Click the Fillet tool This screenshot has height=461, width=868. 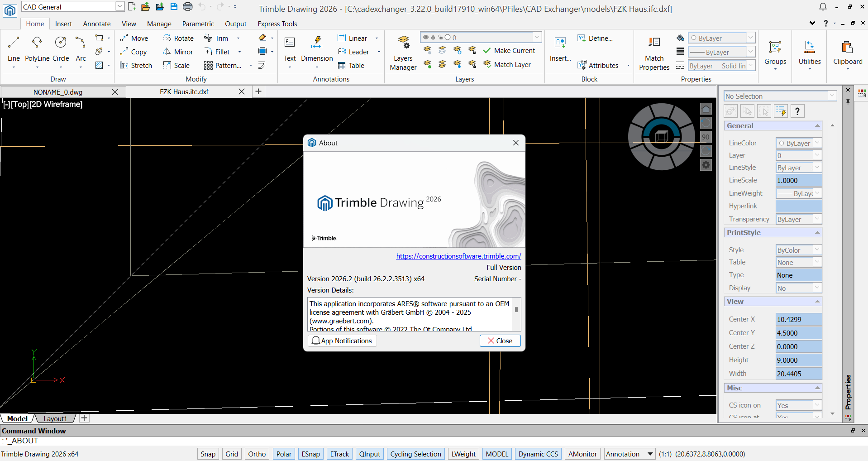pos(217,52)
